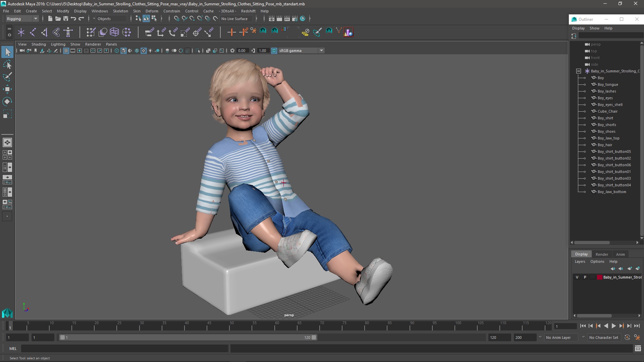Toggle the V-Ray render icon
This screenshot has width=644, height=362.
[x=349, y=32]
